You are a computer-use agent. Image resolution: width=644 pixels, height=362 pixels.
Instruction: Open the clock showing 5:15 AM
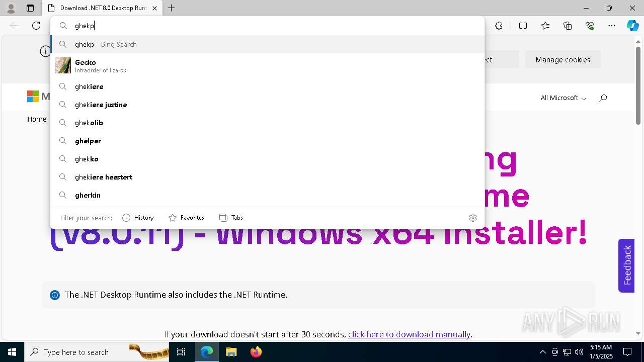pos(601,352)
